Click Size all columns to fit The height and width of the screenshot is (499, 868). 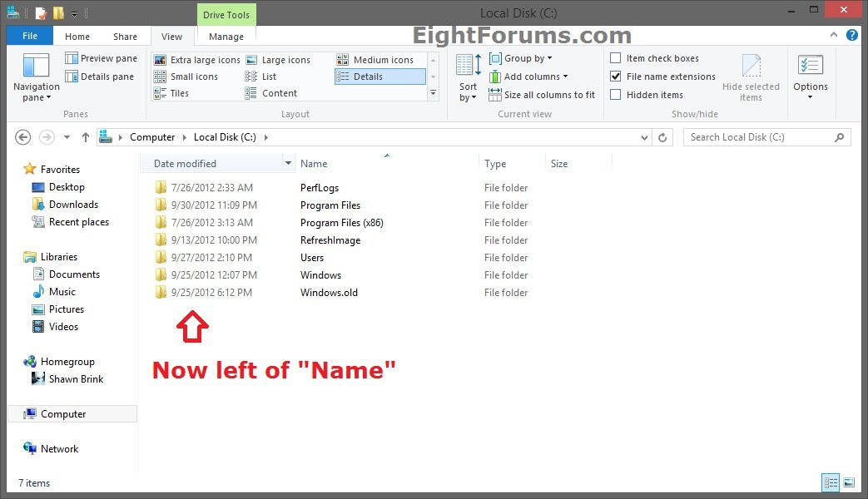542,95
